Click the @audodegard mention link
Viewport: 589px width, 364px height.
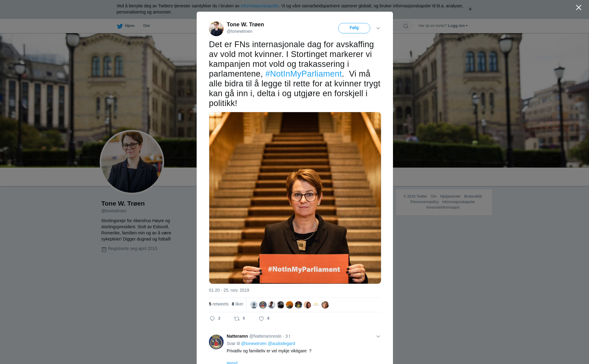pyautogui.click(x=281, y=343)
